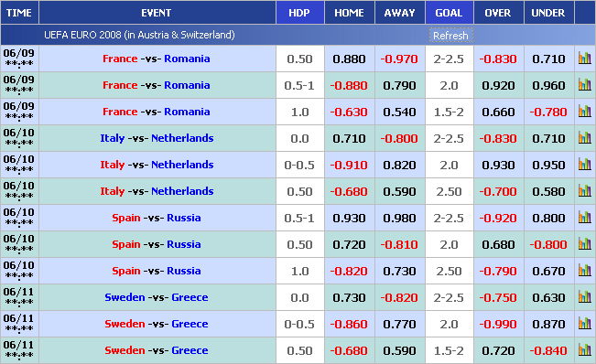Open chart icon for Spain 1.0 handicap row
Image resolution: width=596 pixels, height=364 pixels.
pos(585,271)
